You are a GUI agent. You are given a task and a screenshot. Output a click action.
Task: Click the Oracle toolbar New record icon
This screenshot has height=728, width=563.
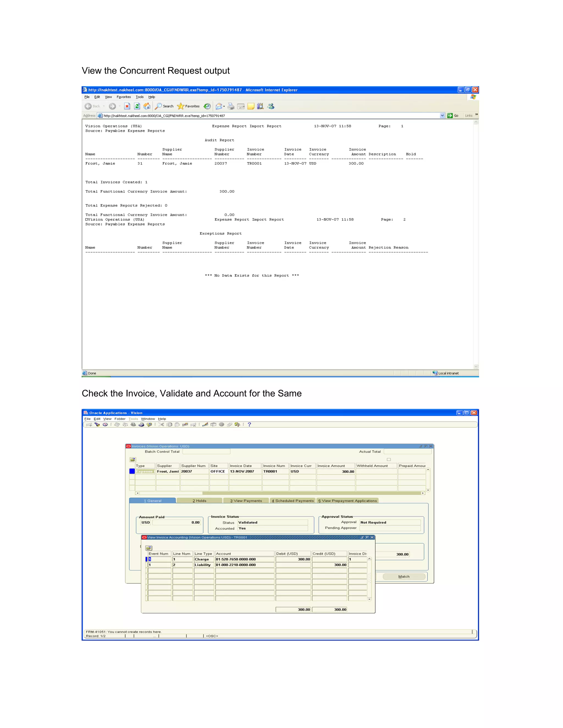coord(89,424)
